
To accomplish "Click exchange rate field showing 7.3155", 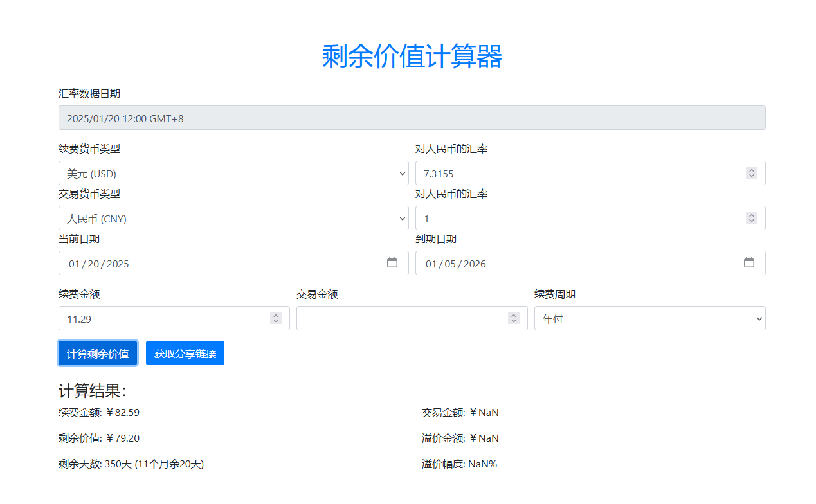I will pyautogui.click(x=590, y=173).
